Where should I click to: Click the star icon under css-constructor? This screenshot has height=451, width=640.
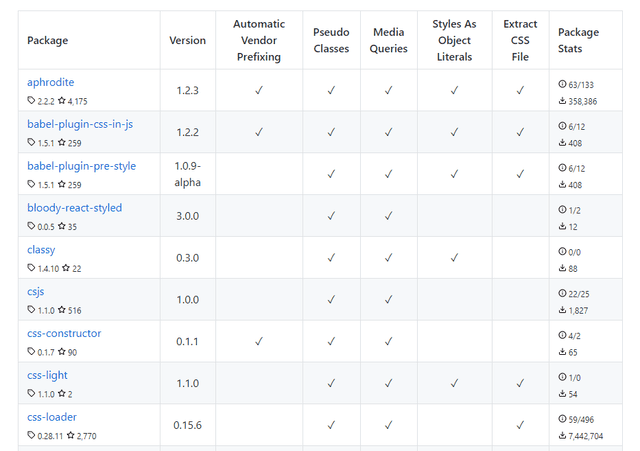[x=62, y=351]
